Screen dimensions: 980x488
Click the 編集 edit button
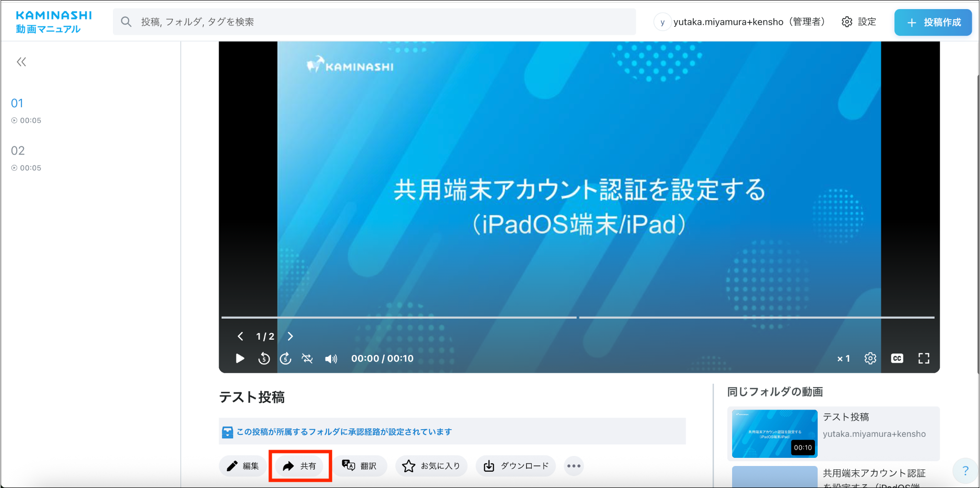(243, 466)
